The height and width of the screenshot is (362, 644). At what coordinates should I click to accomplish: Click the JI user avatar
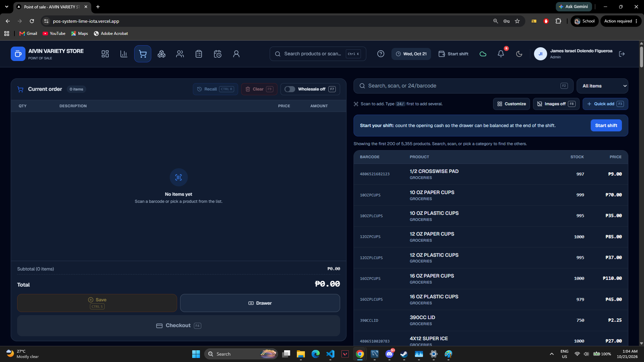540,54
